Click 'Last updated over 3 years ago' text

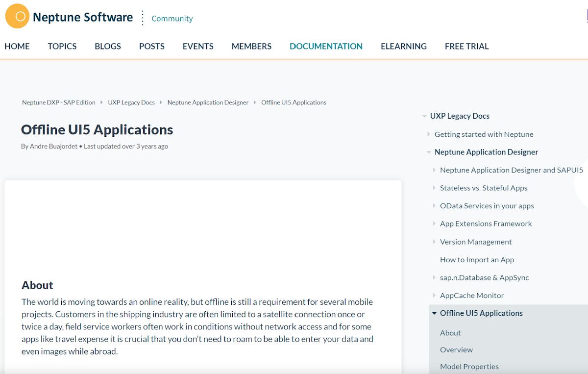pyautogui.click(x=126, y=146)
